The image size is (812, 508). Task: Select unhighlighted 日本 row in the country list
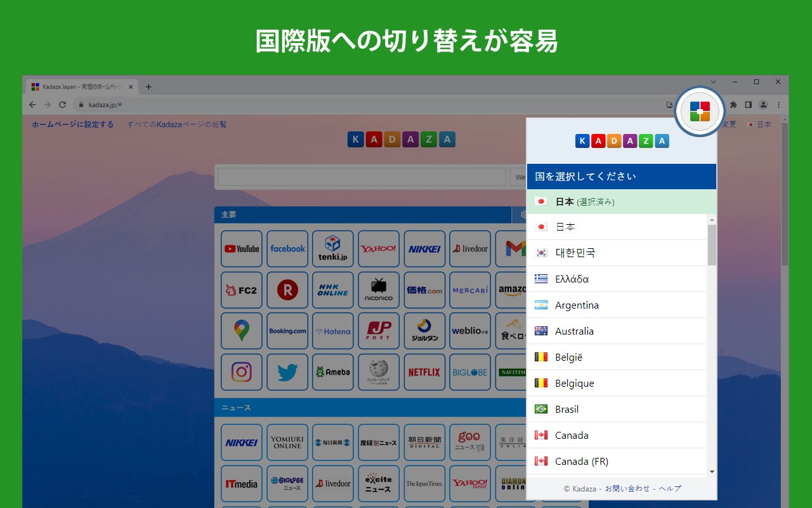(617, 227)
